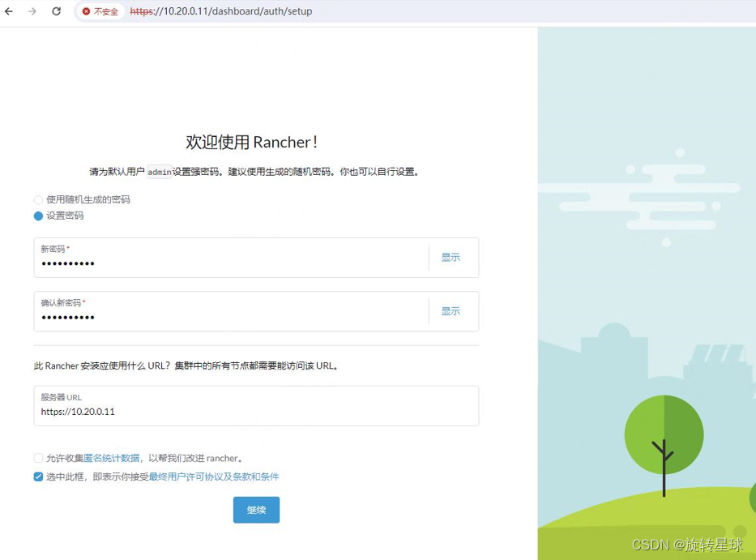The width and height of the screenshot is (756, 560).
Task: Click 显示 to reveal the 新密码
Action: 451,257
